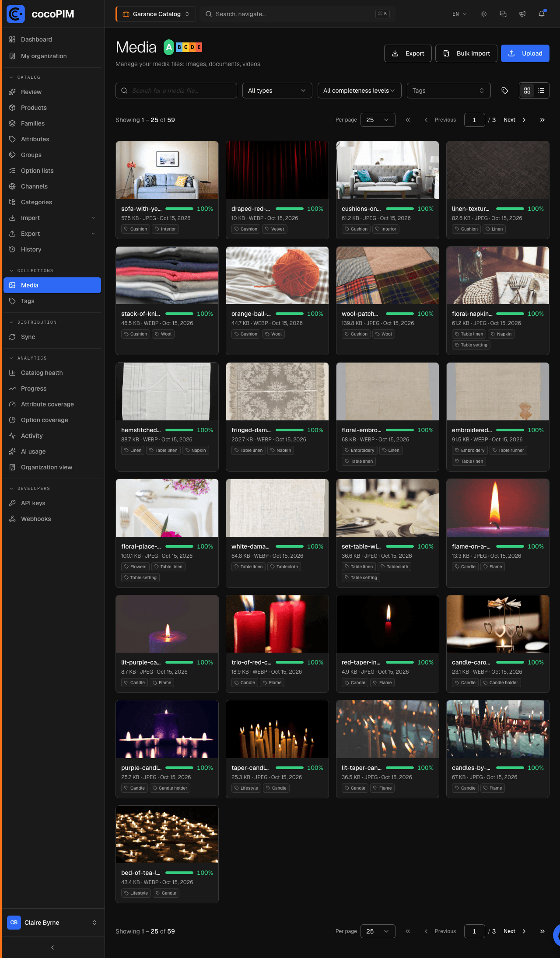Screen dimensions: 560x958
Task: Click the sofa-with-ye... completeness bar
Action: [179, 209]
